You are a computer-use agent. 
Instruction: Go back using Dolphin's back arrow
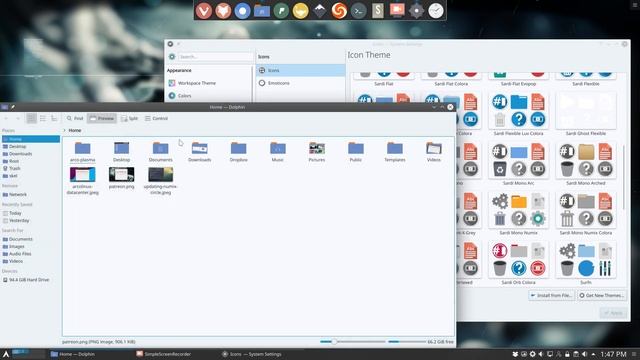[x=6, y=118]
